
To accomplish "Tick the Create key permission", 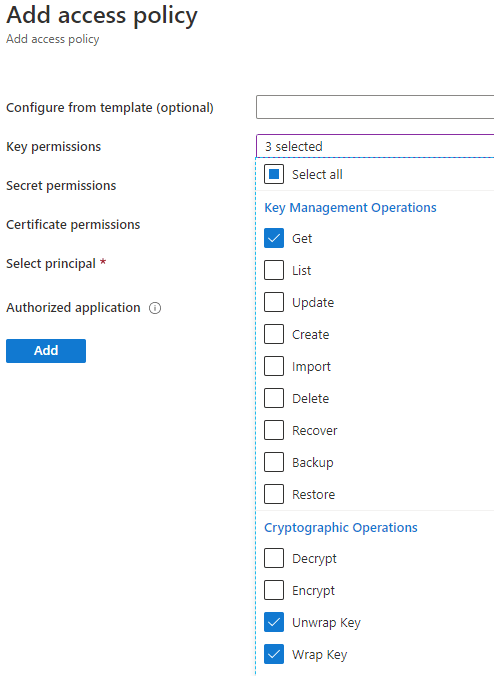I will click(x=274, y=334).
